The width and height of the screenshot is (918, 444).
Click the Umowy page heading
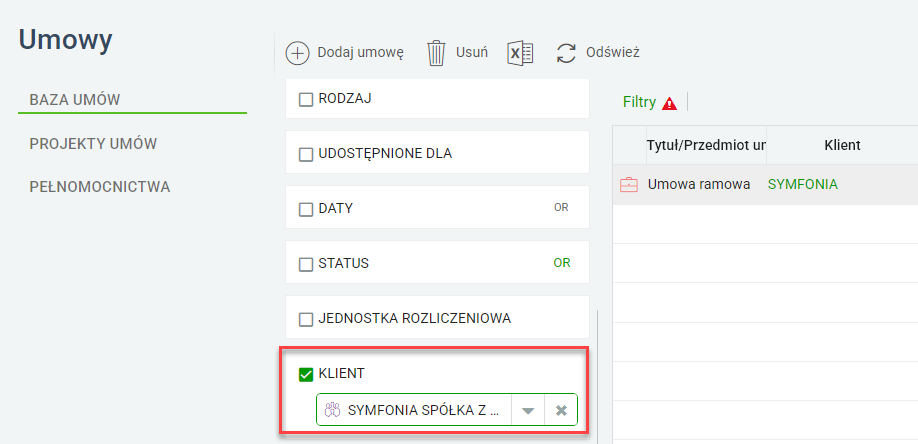click(x=66, y=40)
